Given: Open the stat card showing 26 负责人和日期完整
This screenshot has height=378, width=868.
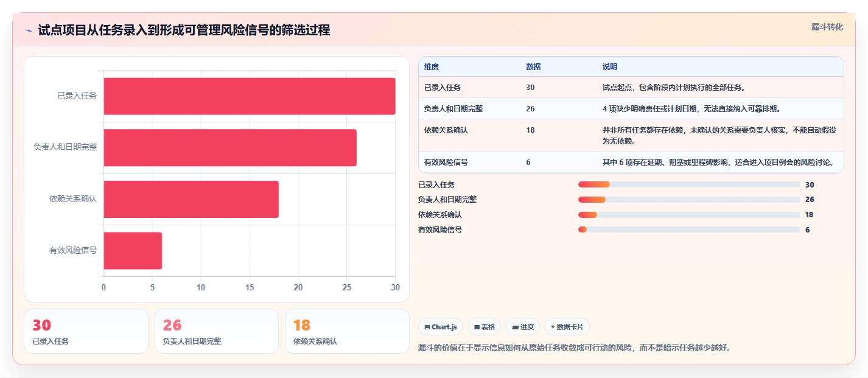Looking at the screenshot, I should pyautogui.click(x=217, y=331).
